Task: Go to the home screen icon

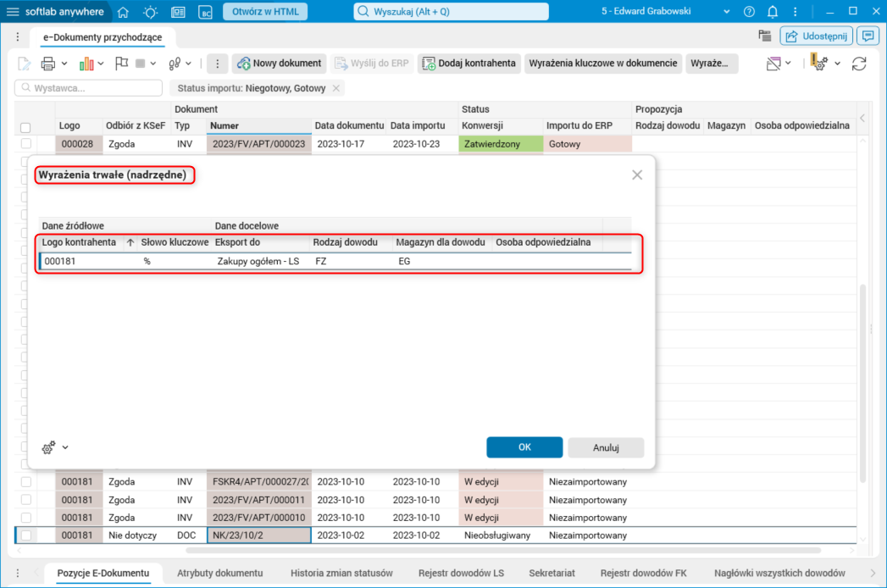Action: [x=123, y=12]
